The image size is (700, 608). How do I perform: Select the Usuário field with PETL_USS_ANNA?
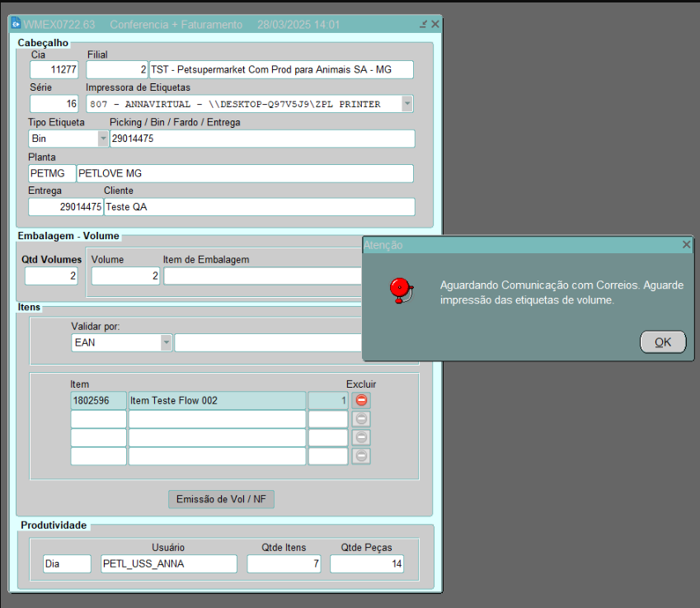(x=168, y=563)
